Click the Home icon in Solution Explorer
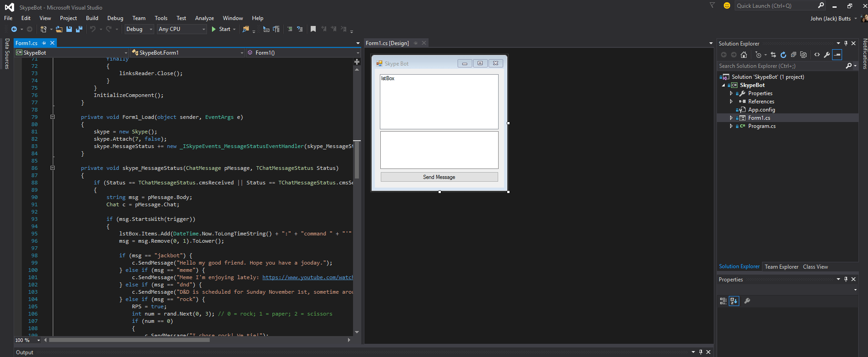This screenshot has height=357, width=868. [744, 55]
